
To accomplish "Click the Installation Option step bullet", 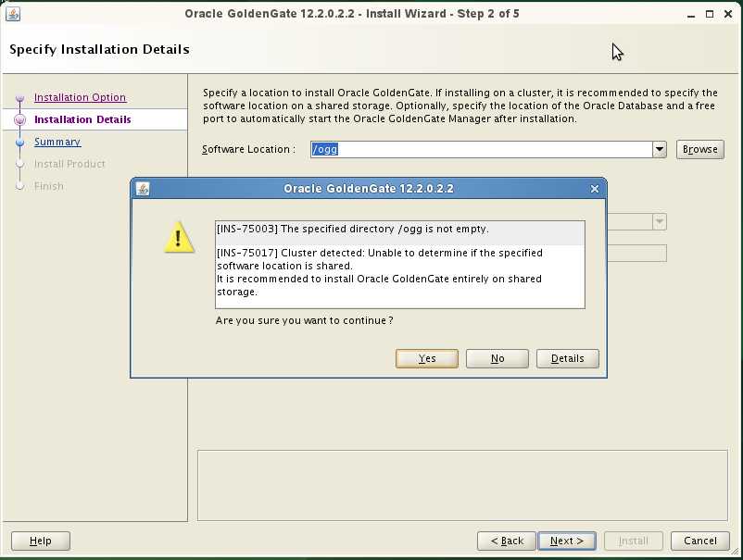I will 19,98.
